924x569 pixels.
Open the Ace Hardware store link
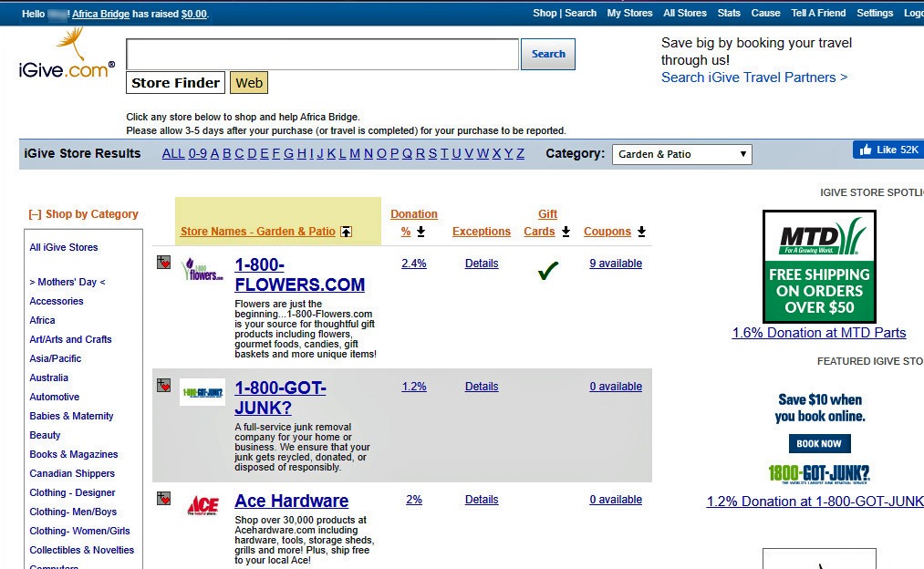click(x=292, y=501)
